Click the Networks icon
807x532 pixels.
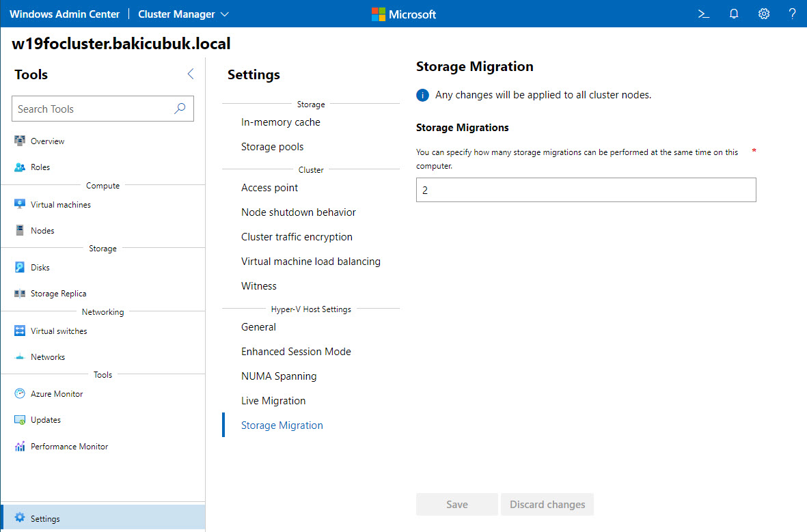(20, 356)
